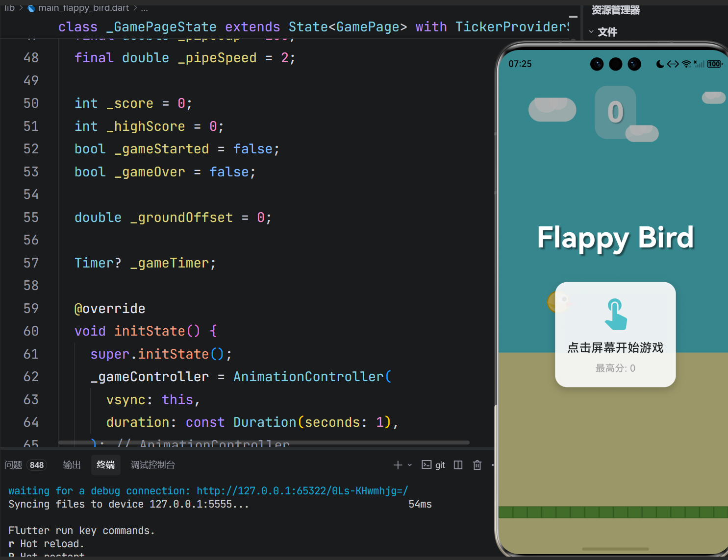This screenshot has height=560, width=728.
Task: Tap the 最高分: 0 text on phone
Action: click(615, 368)
